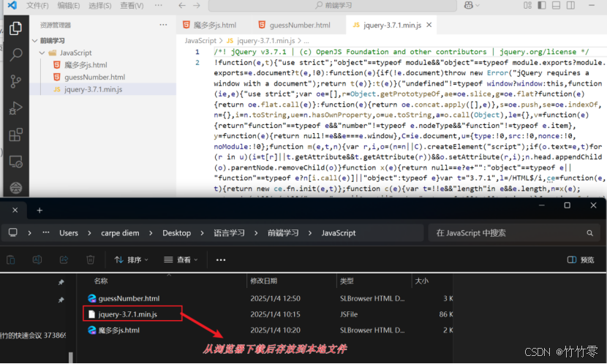Image resolution: width=607 pixels, height=364 pixels.
Task: Show more menus with the title bar ellipsis
Action: tap(158, 5)
